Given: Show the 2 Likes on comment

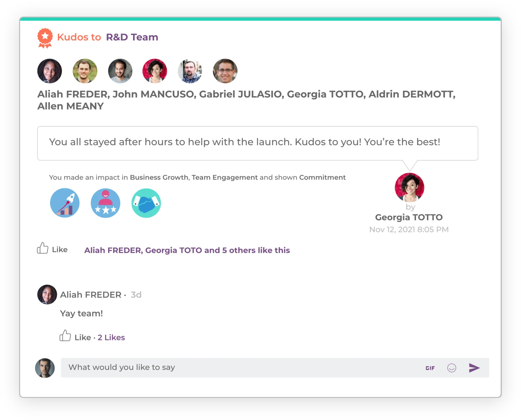Looking at the screenshot, I should (111, 338).
